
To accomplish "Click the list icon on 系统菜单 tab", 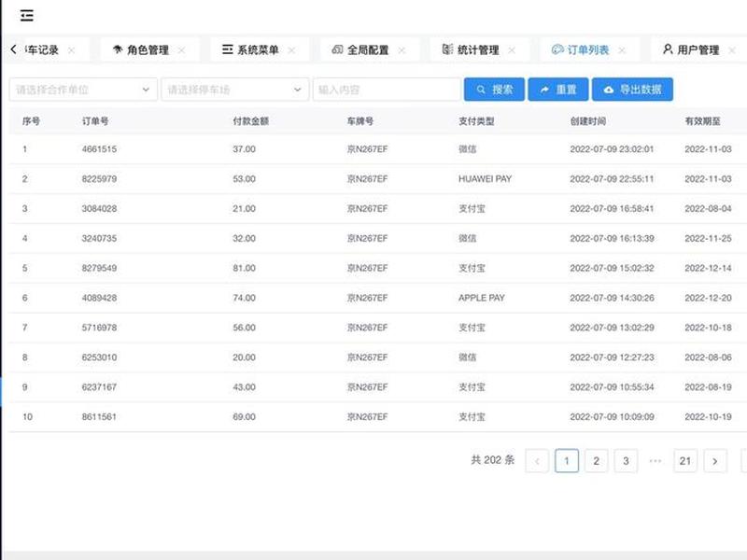I will coord(227,49).
